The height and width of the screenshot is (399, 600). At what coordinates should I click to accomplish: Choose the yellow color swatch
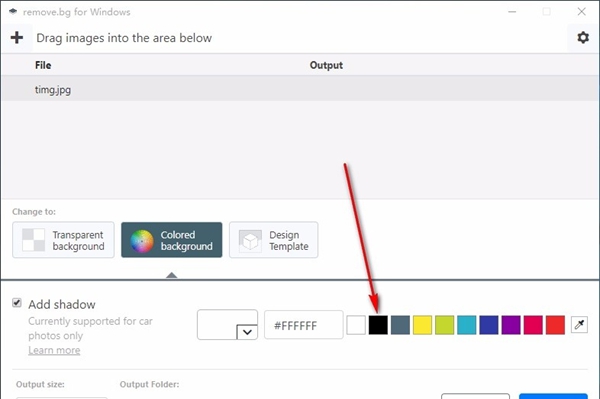point(422,325)
